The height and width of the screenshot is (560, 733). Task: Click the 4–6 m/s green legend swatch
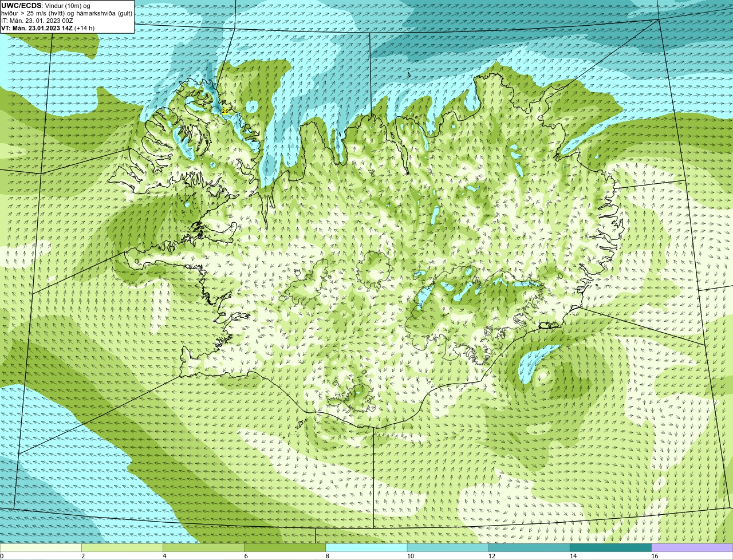[x=203, y=548]
